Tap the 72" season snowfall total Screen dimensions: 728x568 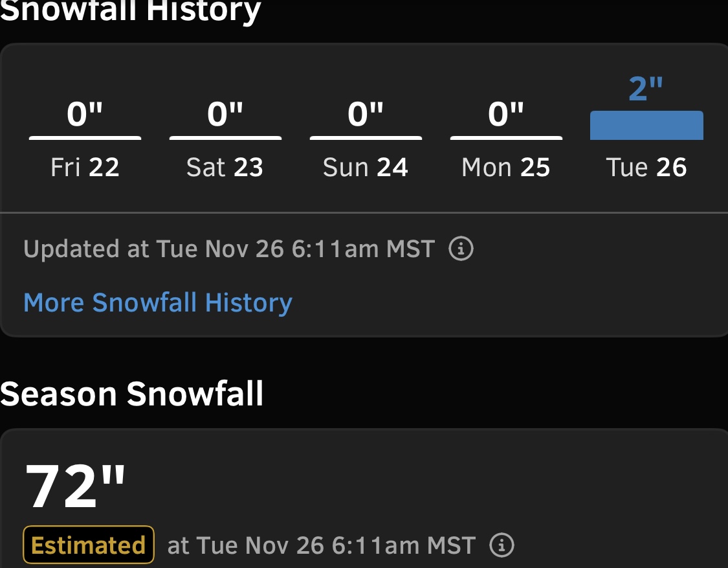pyautogui.click(x=75, y=486)
